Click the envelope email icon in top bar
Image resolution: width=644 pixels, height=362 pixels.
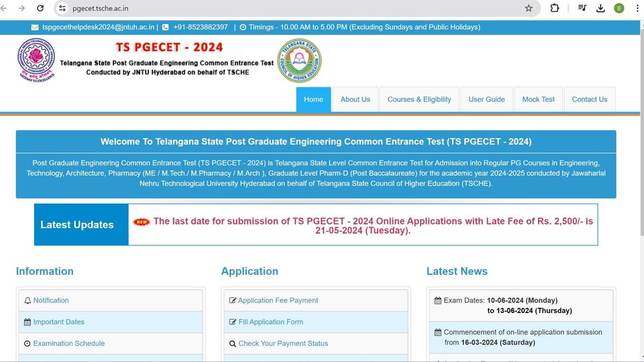tap(35, 27)
